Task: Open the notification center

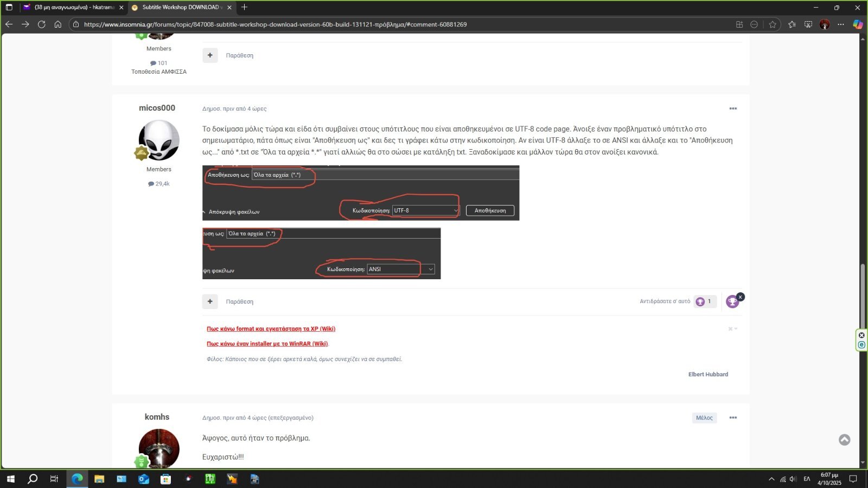Action: [x=853, y=479]
